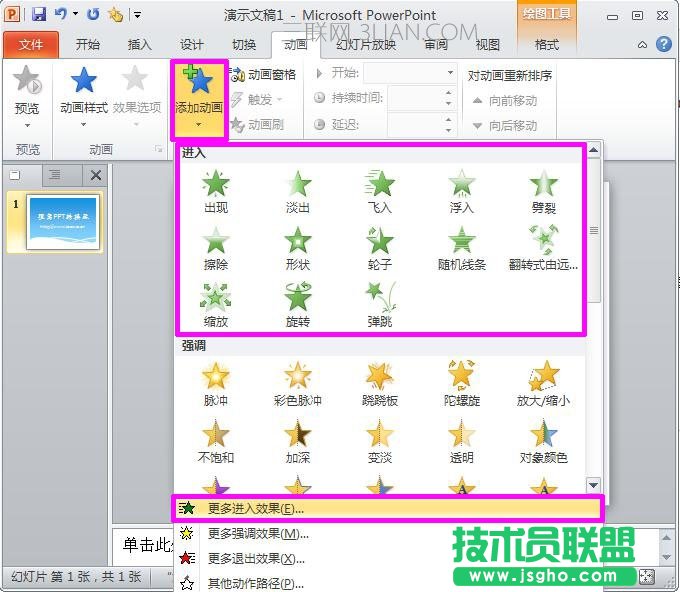This screenshot has height=592, width=680.
Task: Increase the 持续时间 duration spinner
Action: pos(448,93)
